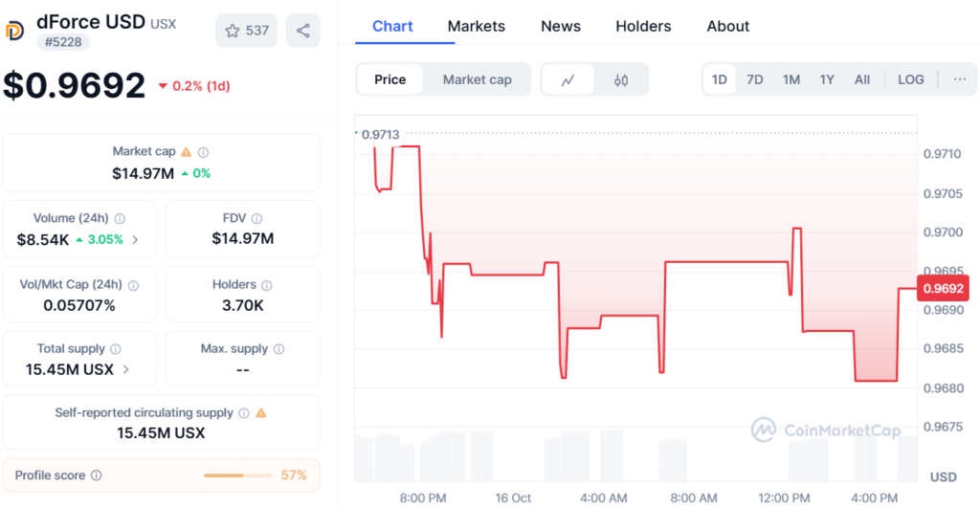Click the share icon button
The image size is (980, 508).
coord(303,31)
